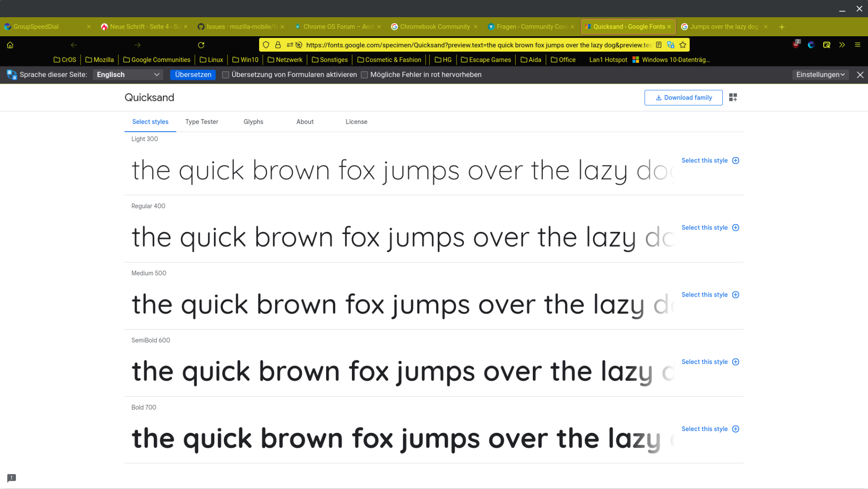
Task: Add the Regular 400 style with plus icon
Action: [736, 227]
